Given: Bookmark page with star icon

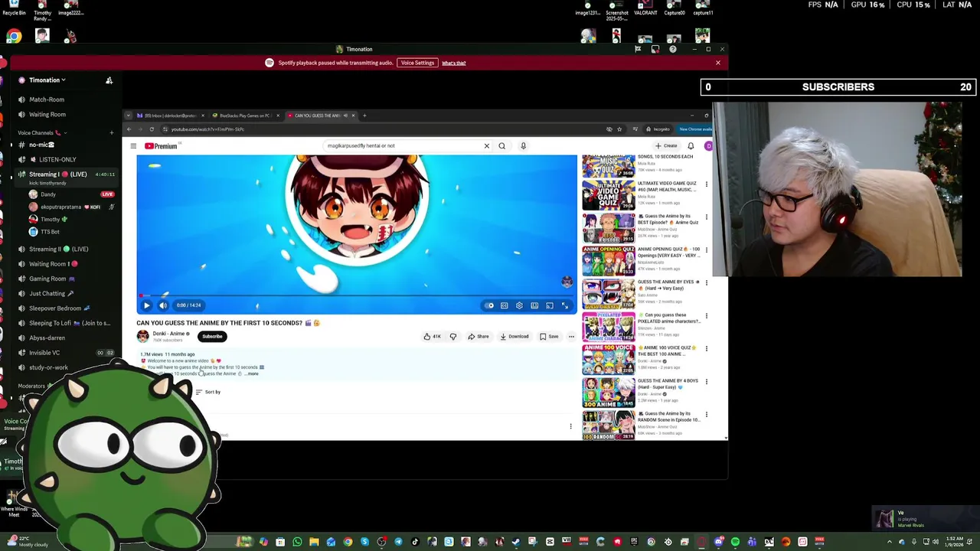Looking at the screenshot, I should tap(619, 129).
